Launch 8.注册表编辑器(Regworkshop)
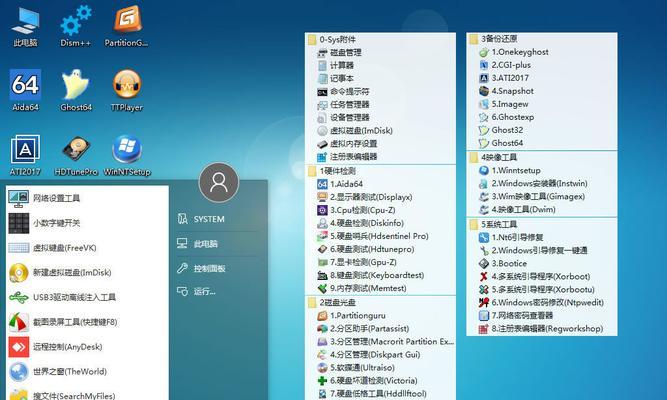 tap(542, 329)
